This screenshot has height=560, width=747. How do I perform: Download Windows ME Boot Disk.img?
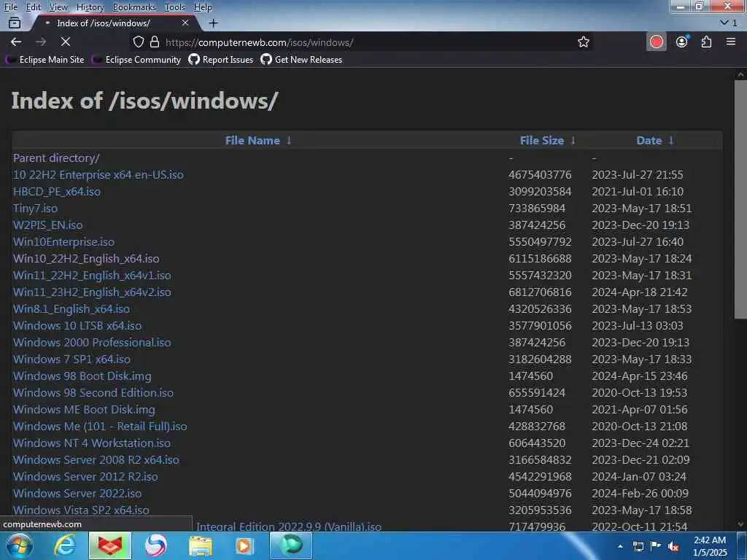(x=84, y=410)
